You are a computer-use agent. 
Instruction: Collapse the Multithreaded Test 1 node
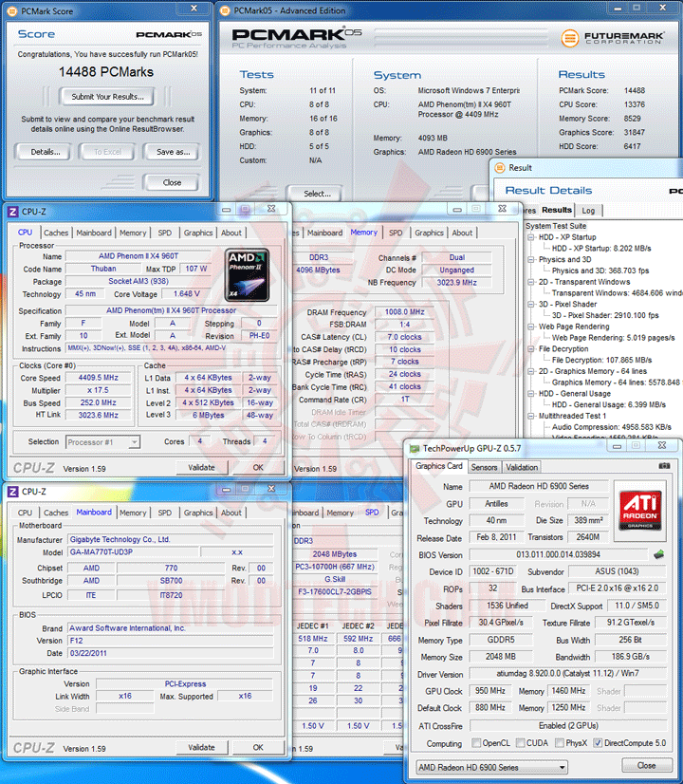(531, 416)
